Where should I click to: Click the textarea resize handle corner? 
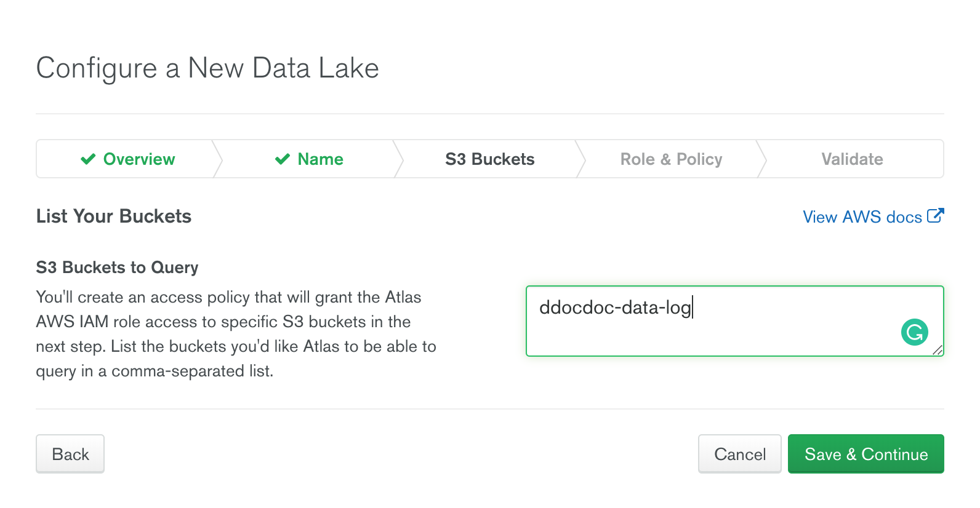pyautogui.click(x=938, y=350)
